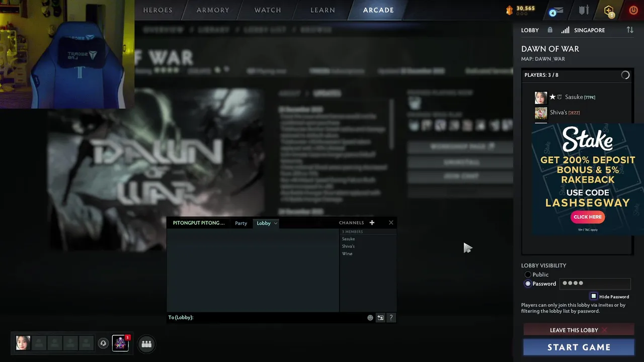Open the mail notifications icon
Image resolution: width=644 pixels, height=362 pixels.
click(x=556, y=11)
